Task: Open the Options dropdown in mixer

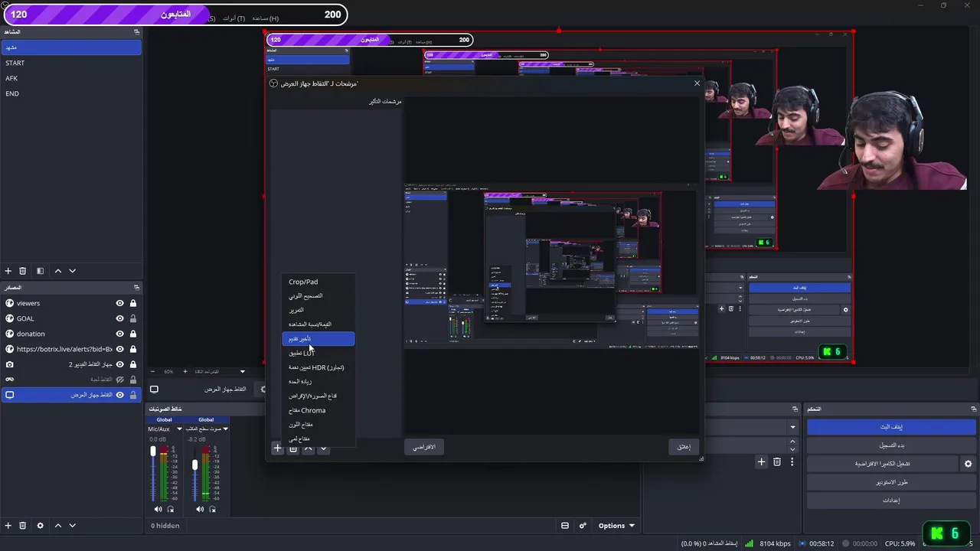Action: pyautogui.click(x=616, y=526)
